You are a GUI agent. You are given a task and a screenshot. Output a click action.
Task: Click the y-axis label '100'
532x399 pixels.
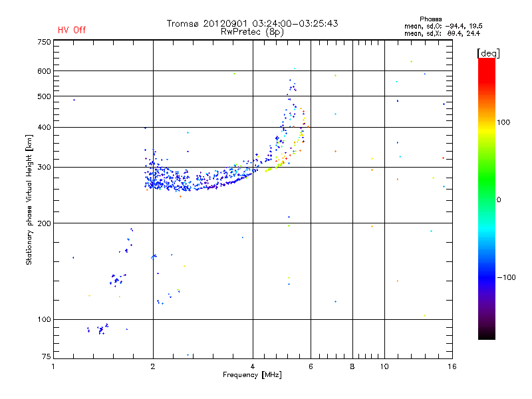(x=44, y=320)
